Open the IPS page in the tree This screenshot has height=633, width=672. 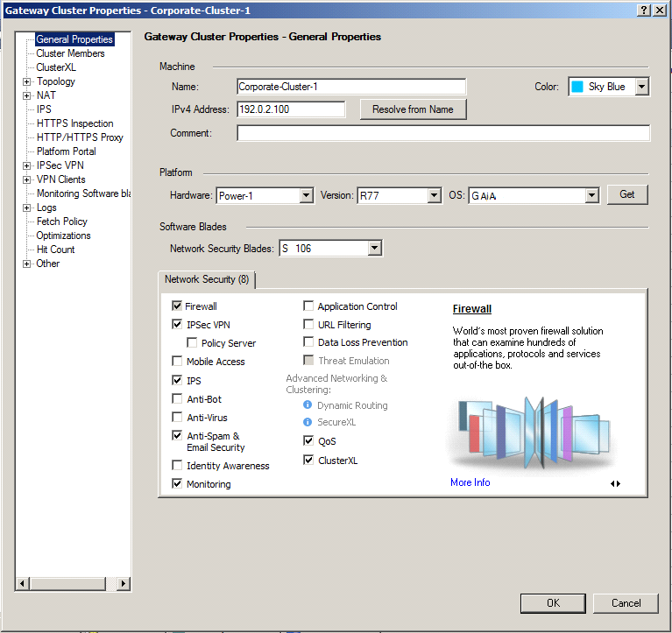pos(44,109)
